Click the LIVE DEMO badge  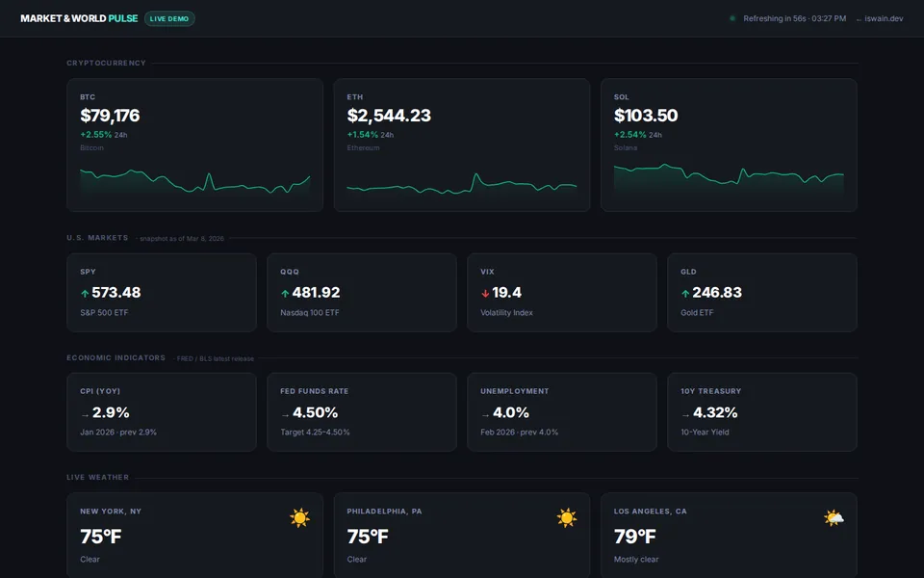tap(169, 18)
